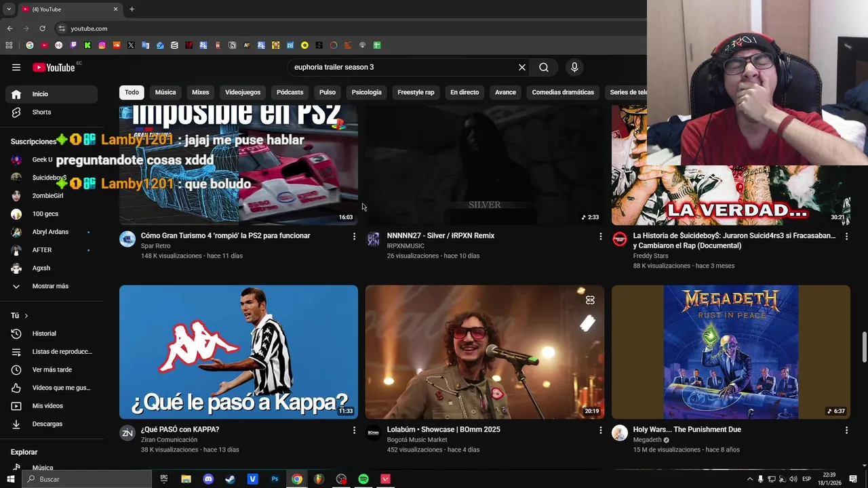Screen dimensions: 868x488
Task: Select the En directo filter chip
Action: pos(465,92)
